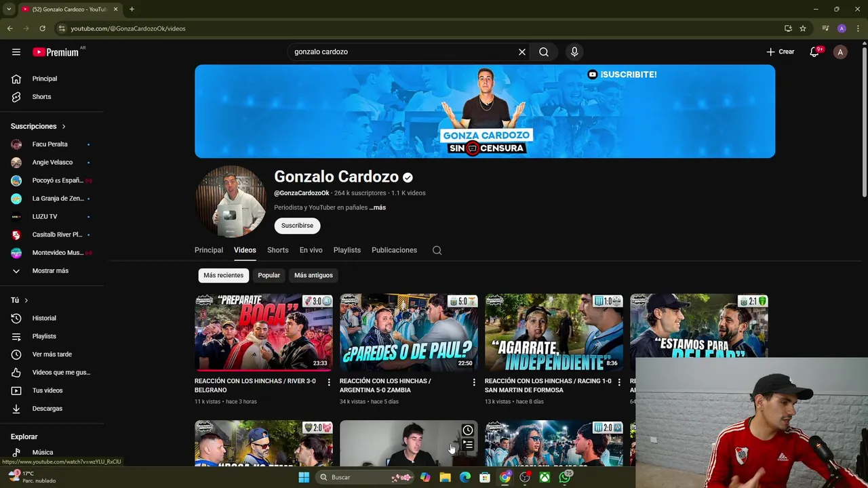Open Angie Velasco subscription
The height and width of the screenshot is (488, 868).
tap(52, 163)
